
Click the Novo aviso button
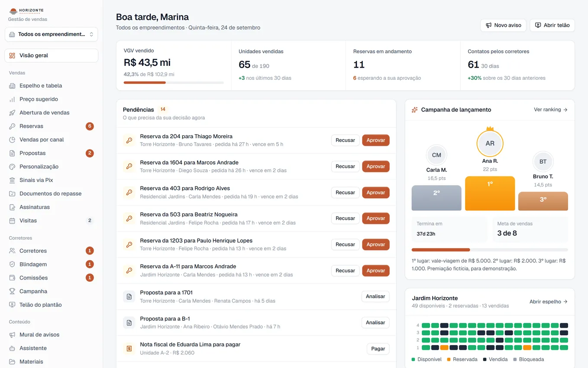click(x=503, y=25)
